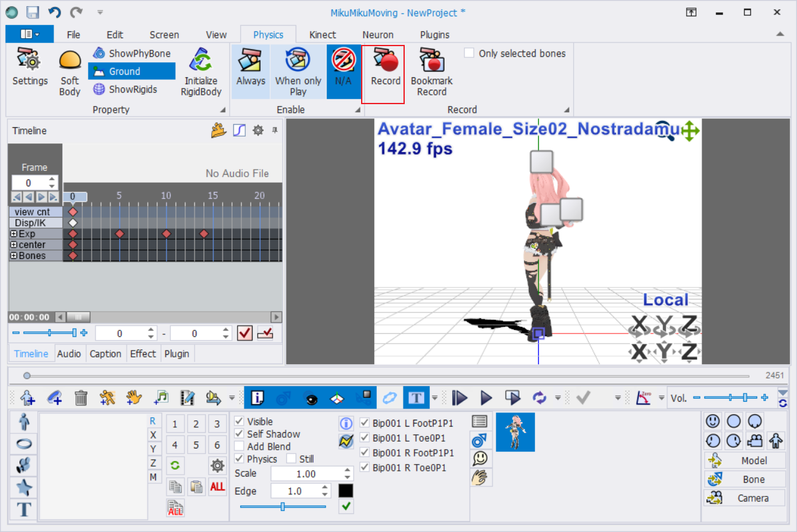Image resolution: width=797 pixels, height=532 pixels.
Task: Check the Add Blend checkbox
Action: pos(239,447)
